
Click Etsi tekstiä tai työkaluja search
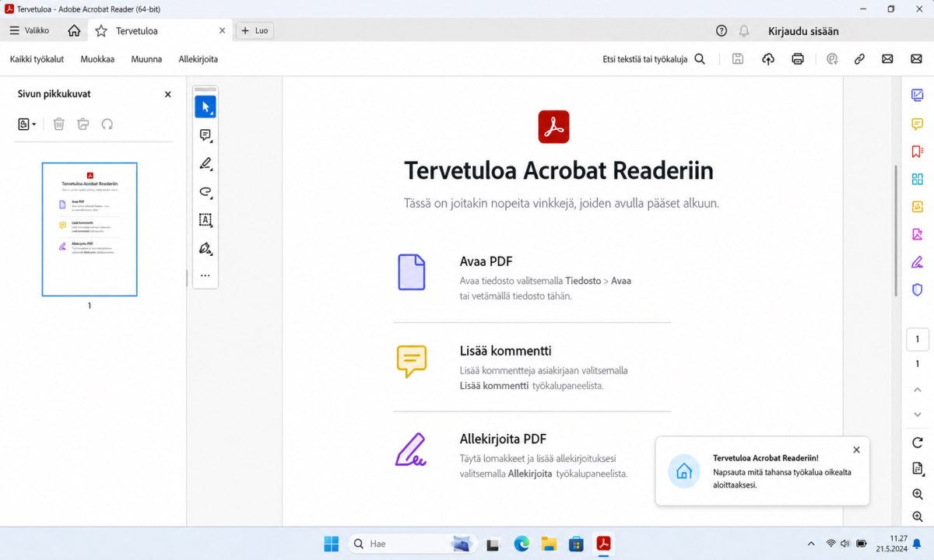click(654, 59)
